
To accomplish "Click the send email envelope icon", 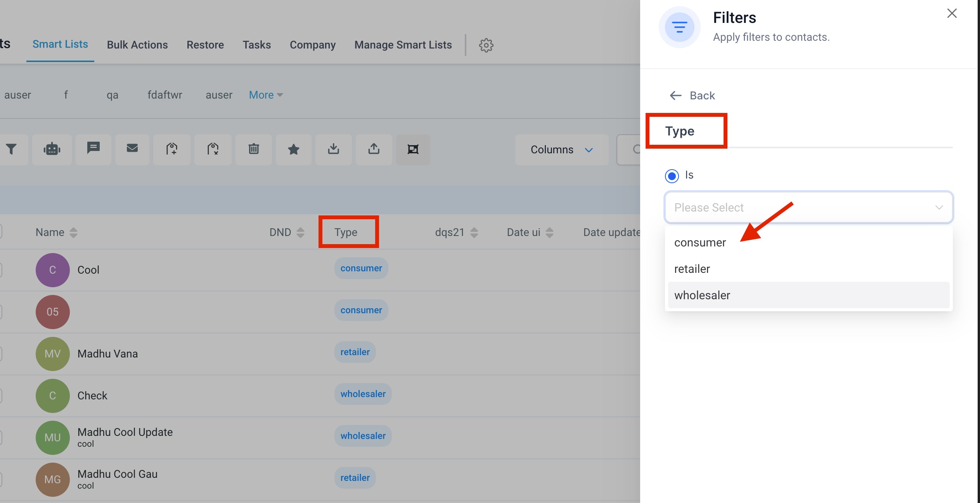I will click(132, 148).
